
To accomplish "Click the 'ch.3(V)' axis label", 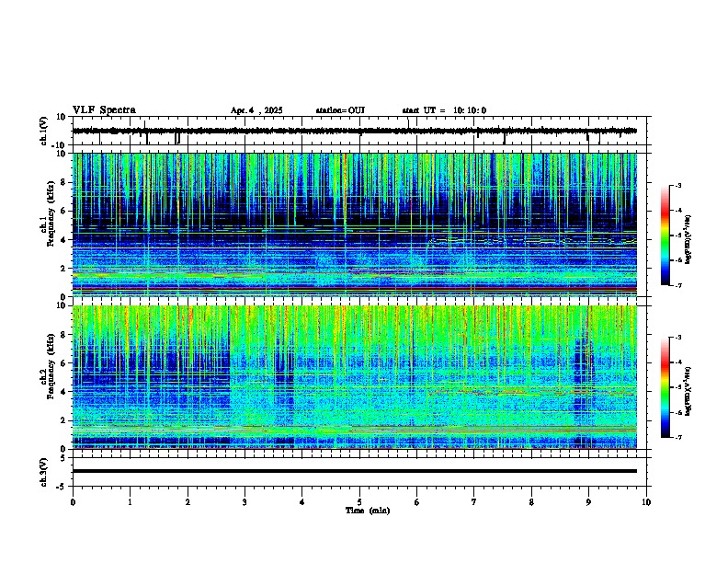I will 44,473.
